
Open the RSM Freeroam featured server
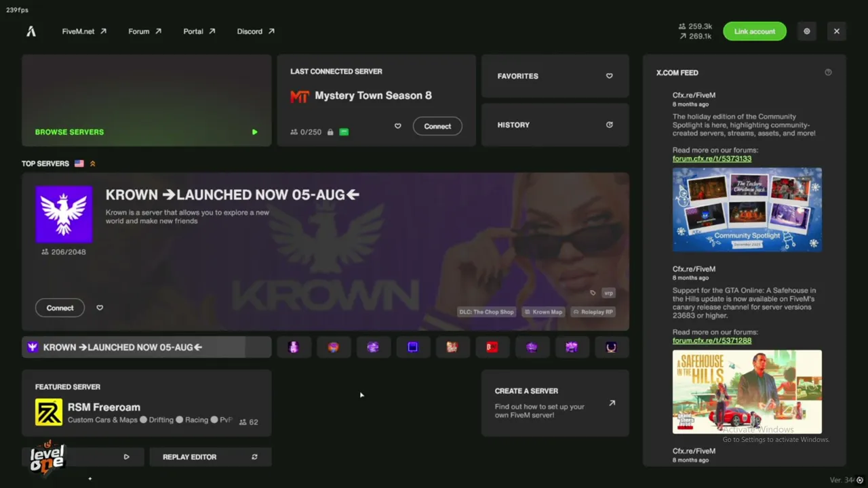pos(146,403)
